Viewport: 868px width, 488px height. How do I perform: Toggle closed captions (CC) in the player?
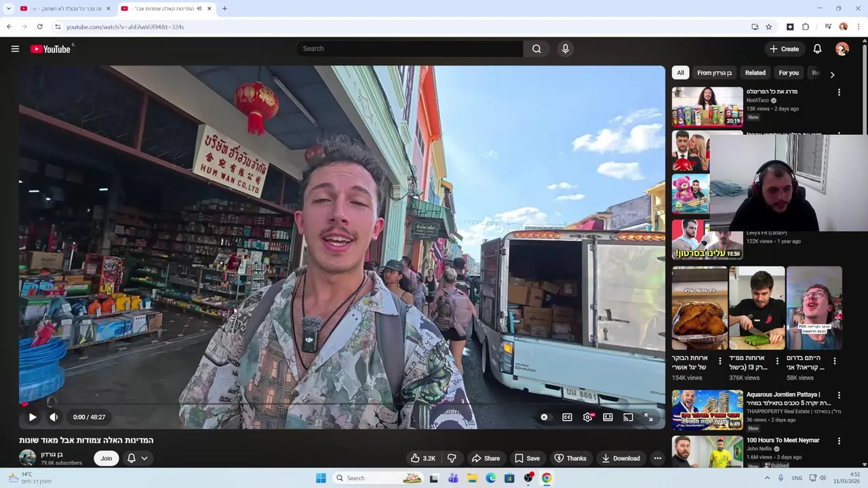pos(567,417)
